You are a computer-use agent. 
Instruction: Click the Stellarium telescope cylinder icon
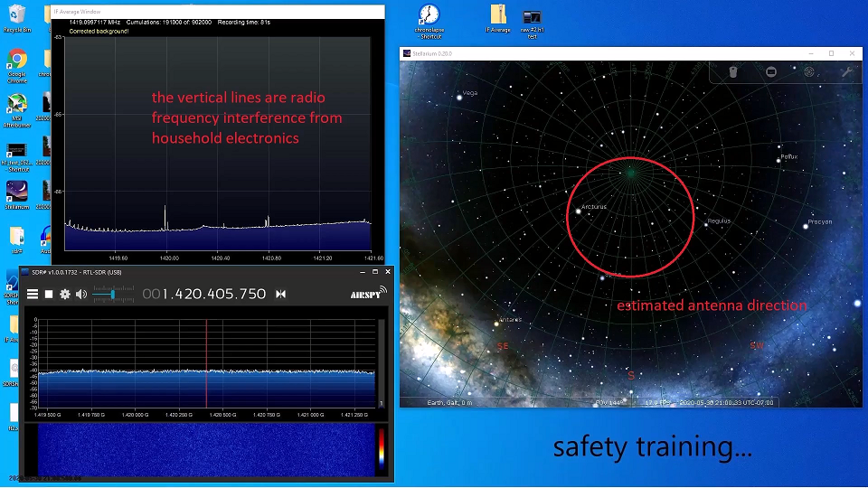pyautogui.click(x=733, y=72)
